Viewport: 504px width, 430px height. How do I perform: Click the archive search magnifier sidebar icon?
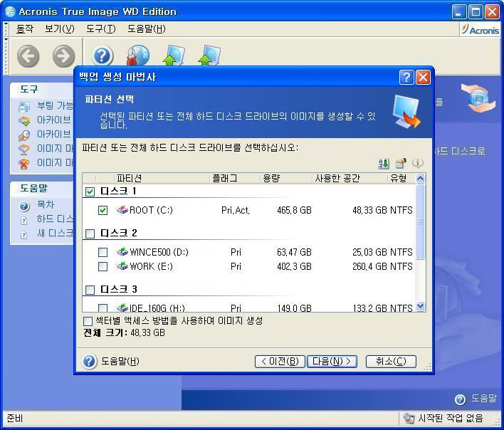pos(24,135)
